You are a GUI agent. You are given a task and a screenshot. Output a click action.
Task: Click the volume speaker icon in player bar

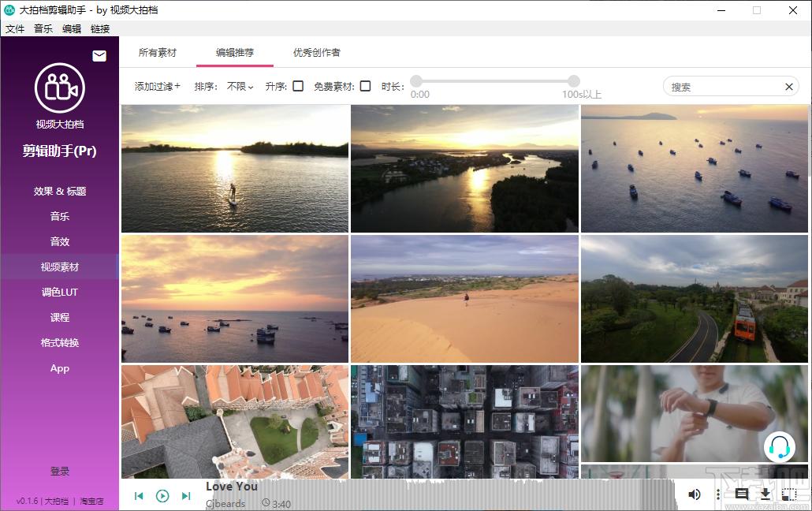point(695,494)
